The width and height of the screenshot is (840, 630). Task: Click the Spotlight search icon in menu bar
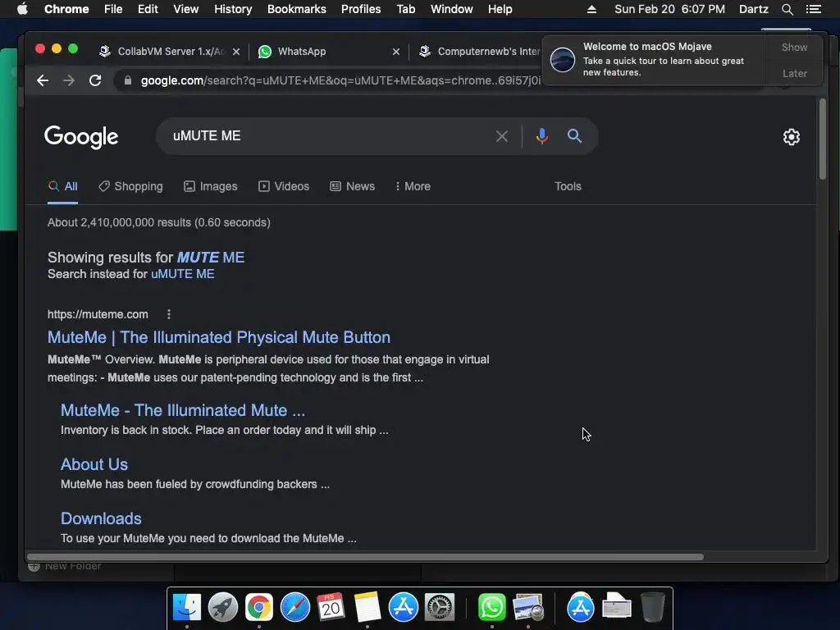[x=787, y=9]
